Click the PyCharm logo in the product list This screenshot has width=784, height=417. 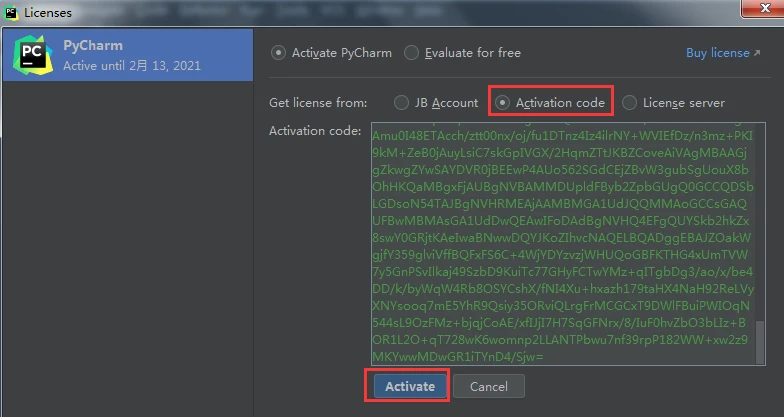coord(31,55)
